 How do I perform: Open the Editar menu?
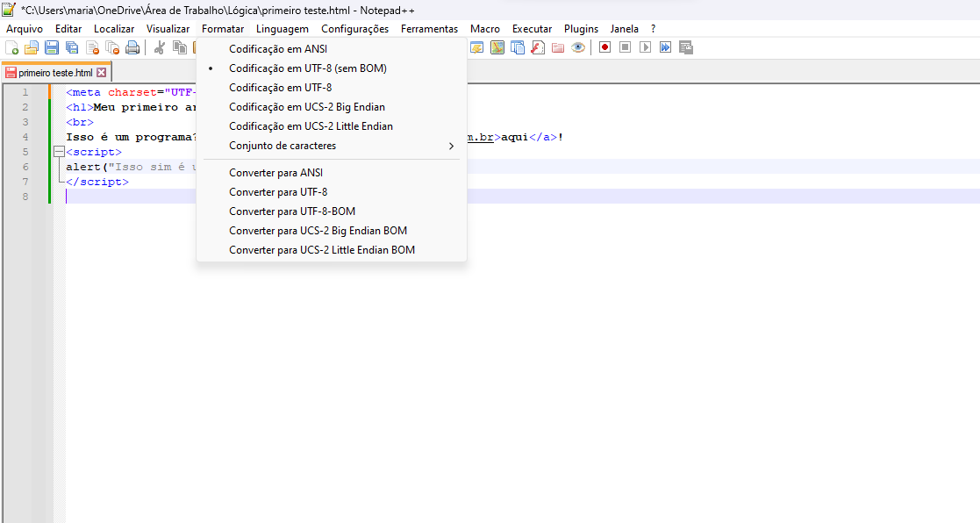click(68, 29)
